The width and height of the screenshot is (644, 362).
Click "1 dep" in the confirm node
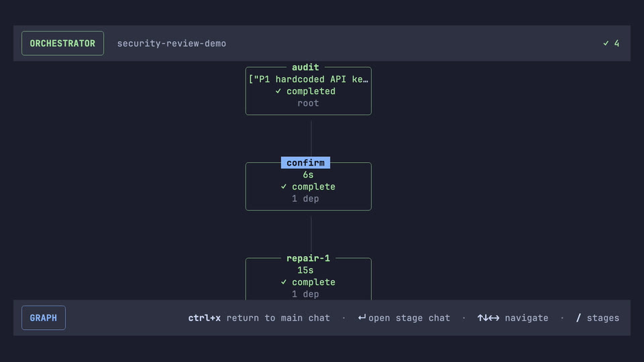tap(305, 198)
